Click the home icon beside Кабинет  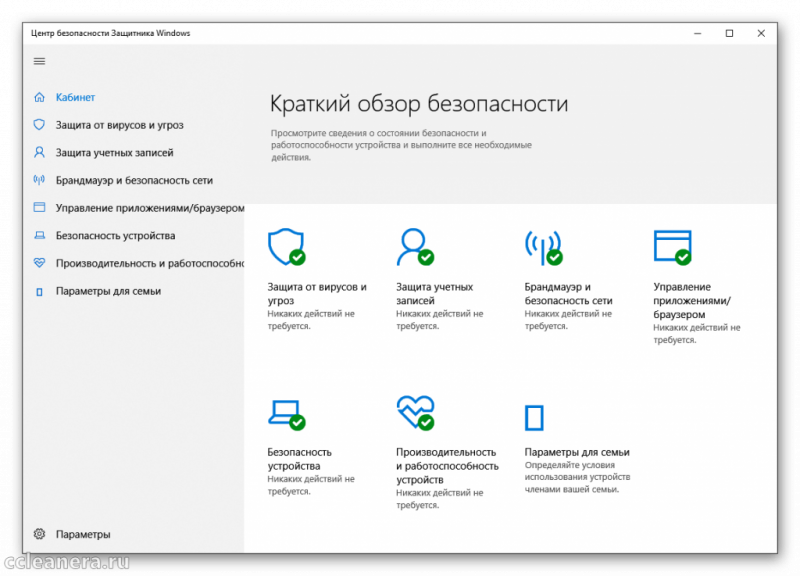click(39, 97)
